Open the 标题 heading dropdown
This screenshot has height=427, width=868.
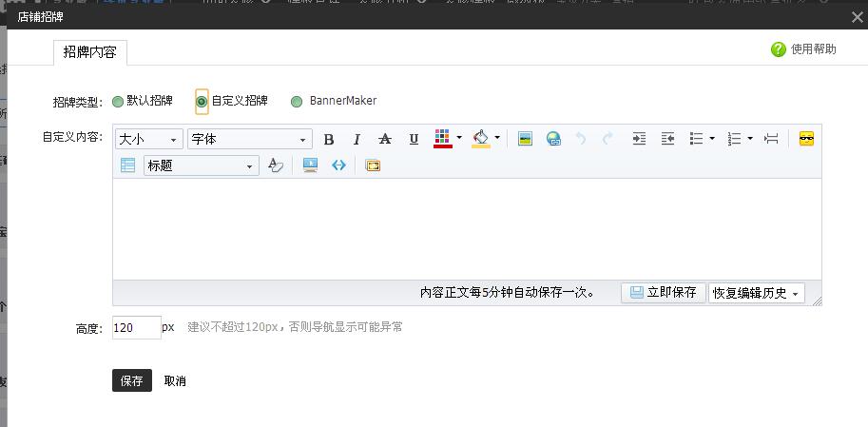[202, 165]
